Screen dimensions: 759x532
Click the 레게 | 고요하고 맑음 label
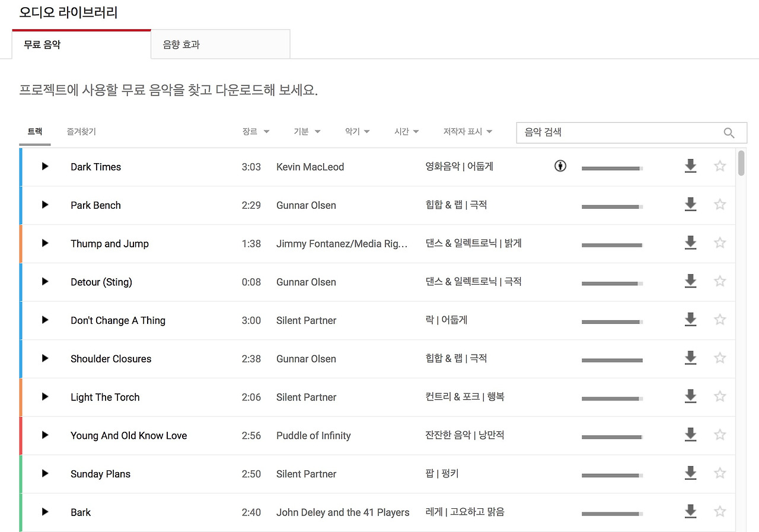[465, 511]
